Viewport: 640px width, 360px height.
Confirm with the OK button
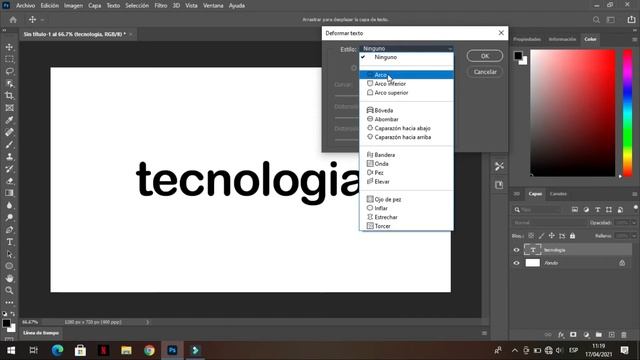point(484,56)
